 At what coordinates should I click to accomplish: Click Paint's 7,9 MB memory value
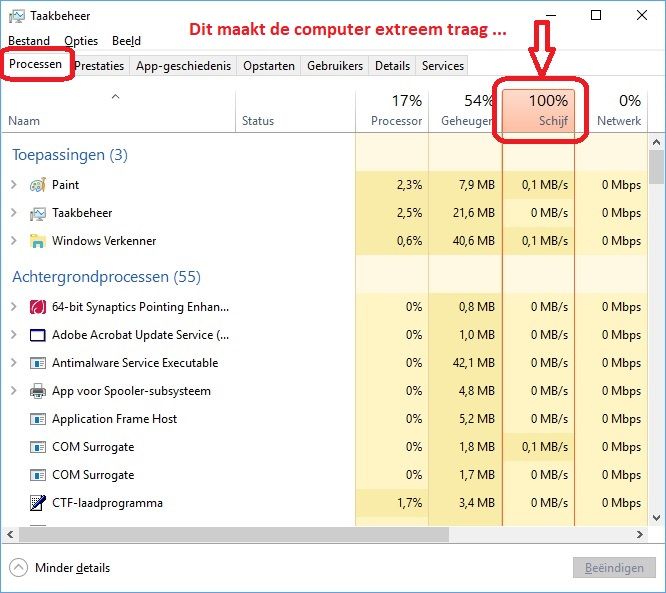point(477,185)
